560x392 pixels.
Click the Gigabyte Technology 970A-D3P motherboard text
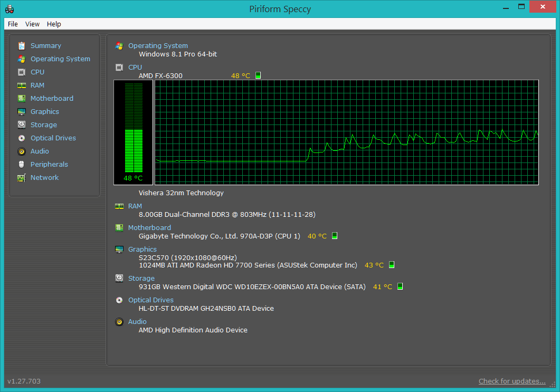click(x=219, y=236)
